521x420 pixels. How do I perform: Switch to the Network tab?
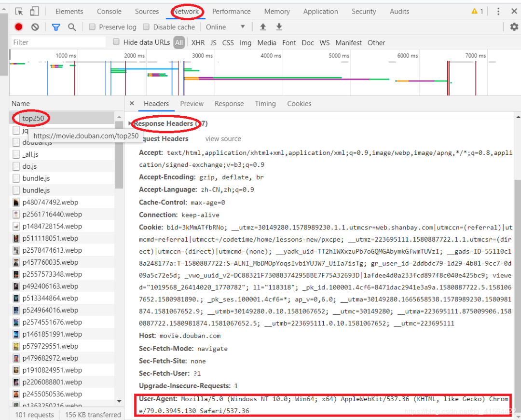(186, 11)
